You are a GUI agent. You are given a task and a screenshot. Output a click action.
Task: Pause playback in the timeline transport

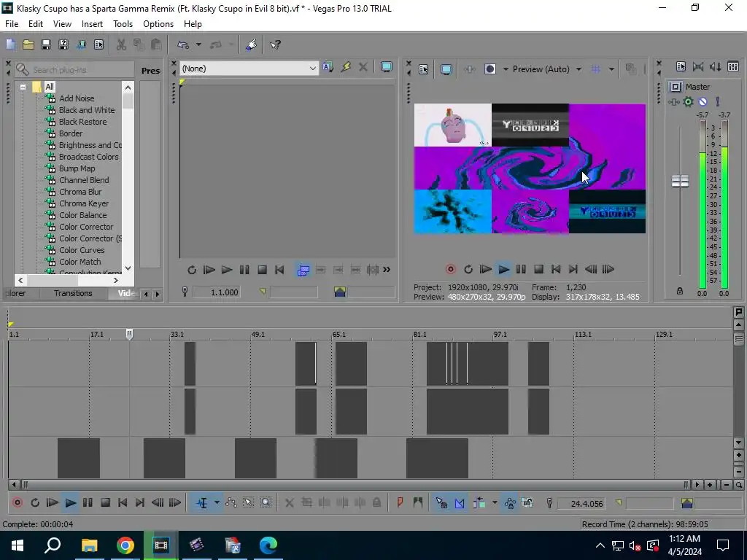(88, 503)
